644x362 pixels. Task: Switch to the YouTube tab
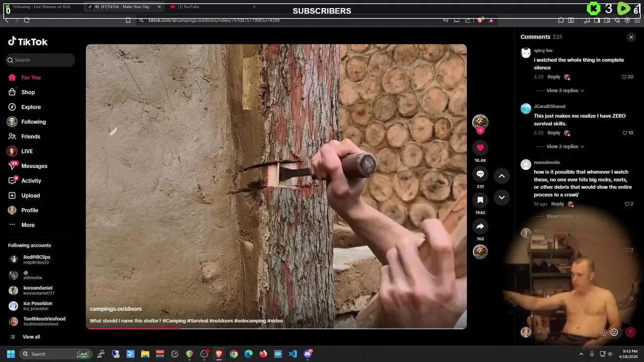188,7
